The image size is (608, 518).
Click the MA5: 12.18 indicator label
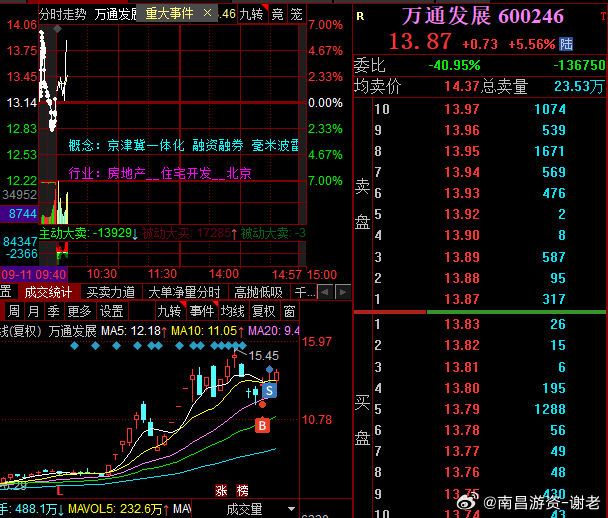[x=134, y=331]
